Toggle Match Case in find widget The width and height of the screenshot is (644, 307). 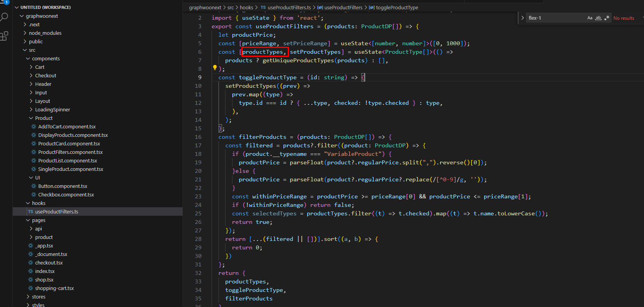589,18
